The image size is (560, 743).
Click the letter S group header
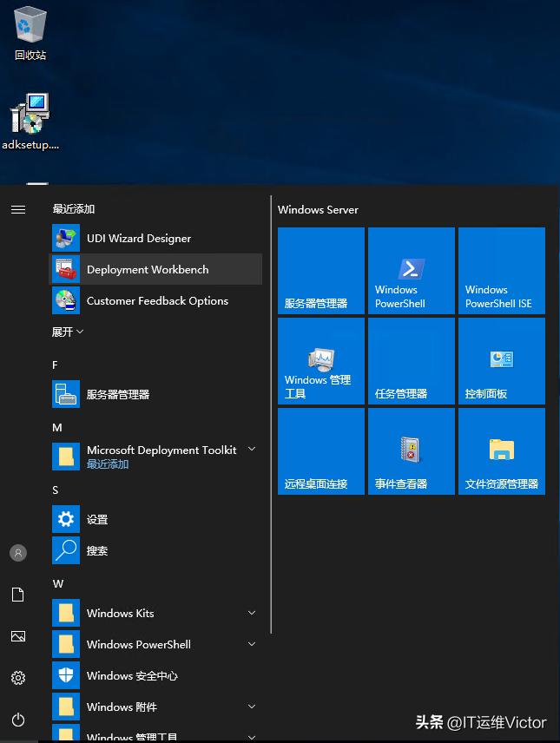55,490
